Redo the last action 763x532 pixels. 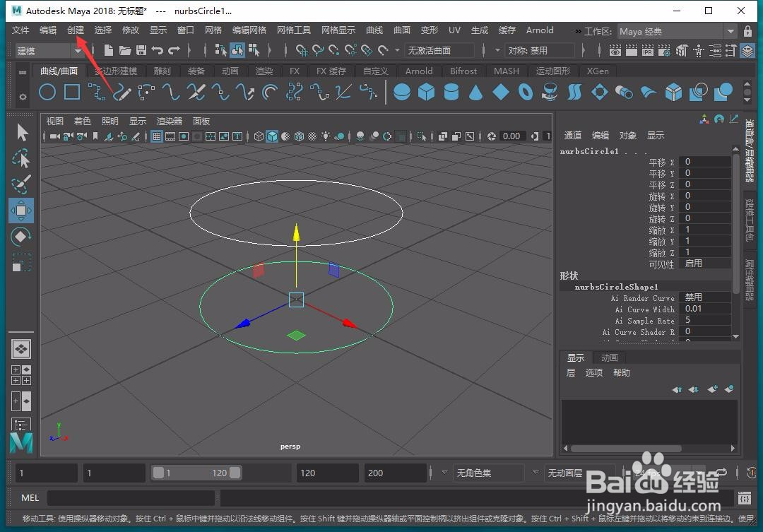[x=175, y=50]
